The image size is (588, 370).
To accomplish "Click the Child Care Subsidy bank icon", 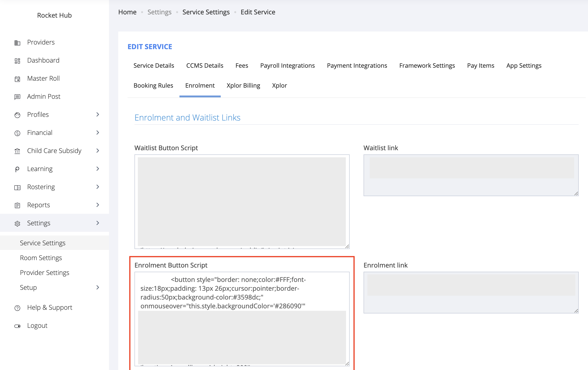I will (x=17, y=151).
